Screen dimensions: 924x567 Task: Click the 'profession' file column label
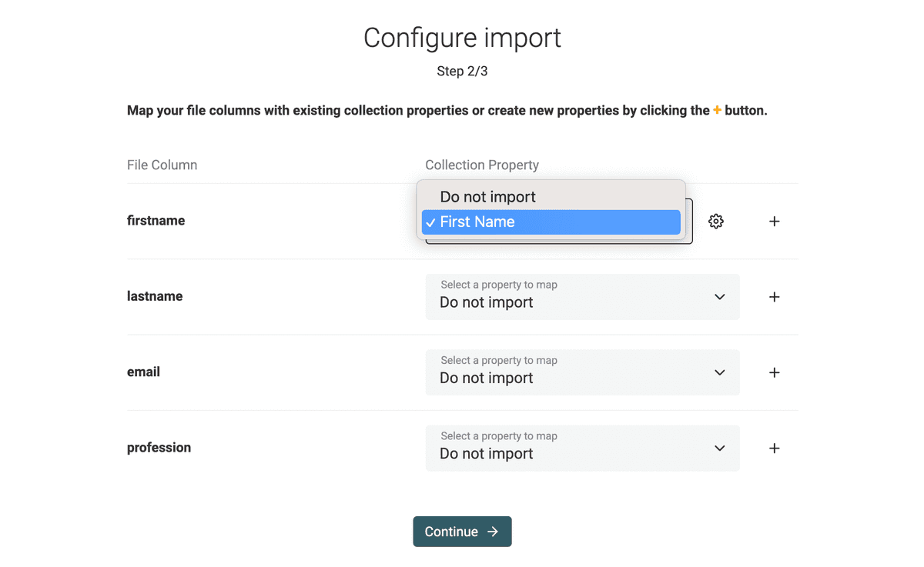pos(159,448)
